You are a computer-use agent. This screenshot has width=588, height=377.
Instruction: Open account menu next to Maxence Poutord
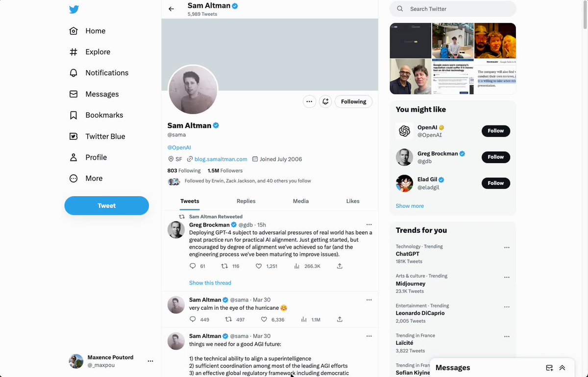150,361
